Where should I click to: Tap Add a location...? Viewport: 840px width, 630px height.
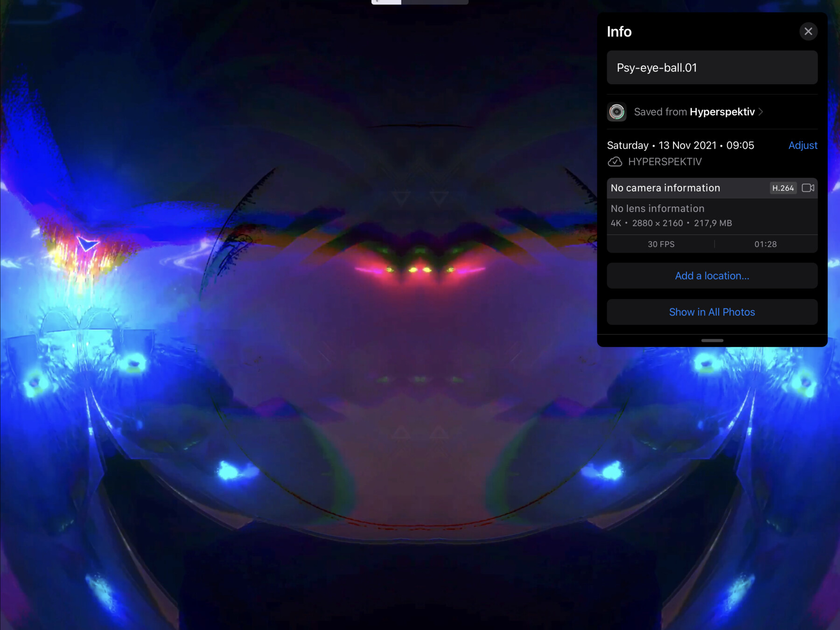pyautogui.click(x=712, y=276)
